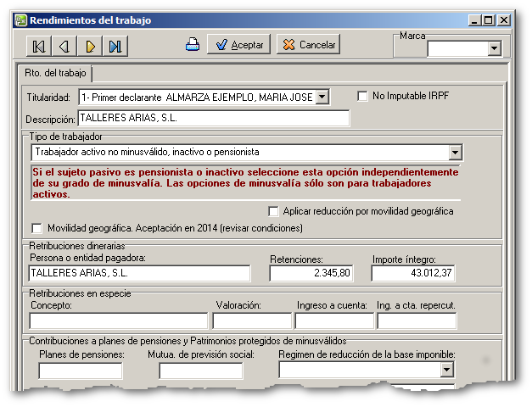Enable No Imputable IRPF checkbox
The width and height of the screenshot is (532, 407).
[363, 97]
